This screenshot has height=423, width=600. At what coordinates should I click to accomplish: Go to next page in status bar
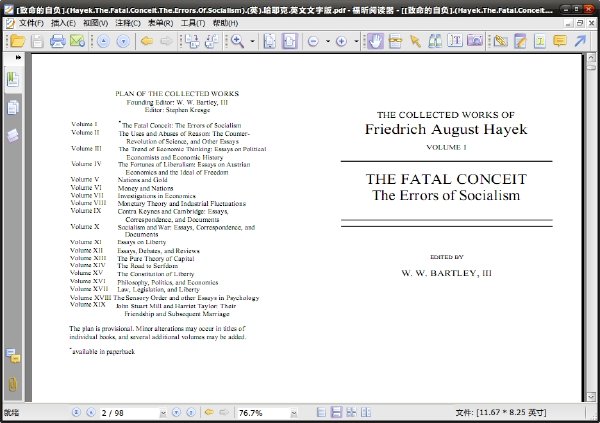(176, 412)
